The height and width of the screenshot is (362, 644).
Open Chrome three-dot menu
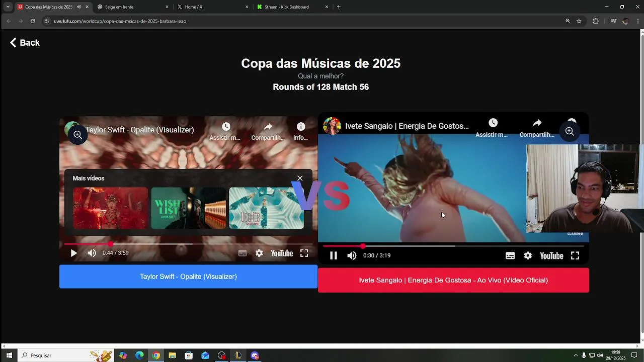click(x=638, y=21)
